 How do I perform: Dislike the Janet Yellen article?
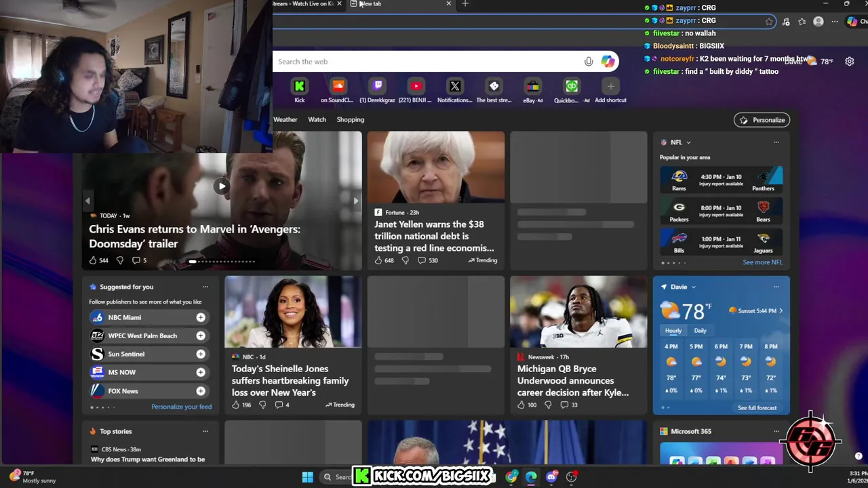(405, 260)
